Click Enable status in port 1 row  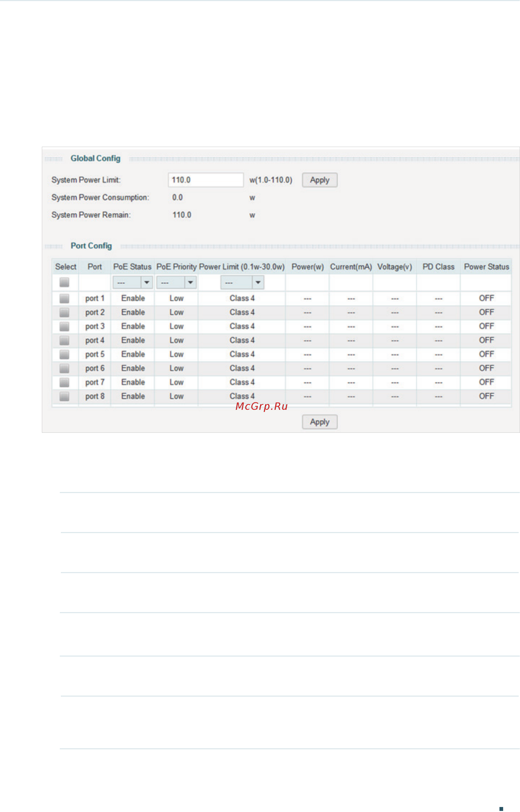[133, 298]
